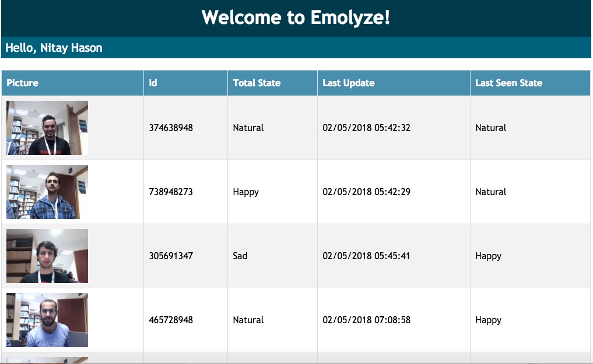
Task: Click the Last Update column header
Action: click(394, 83)
